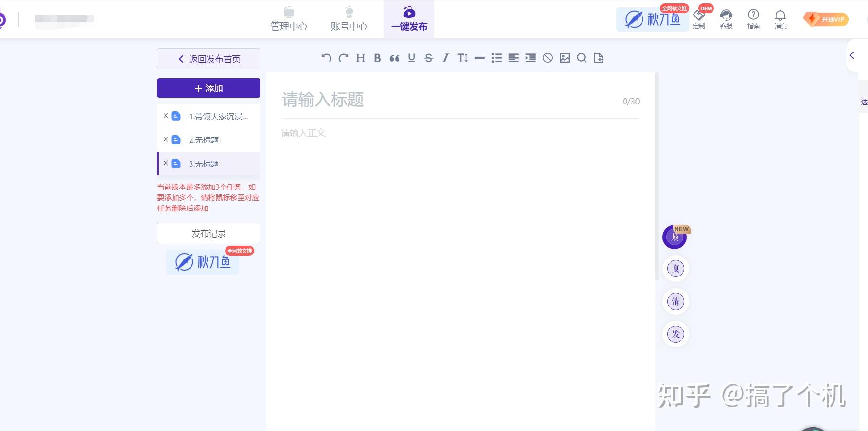Open the 账号中心 tab

(349, 19)
